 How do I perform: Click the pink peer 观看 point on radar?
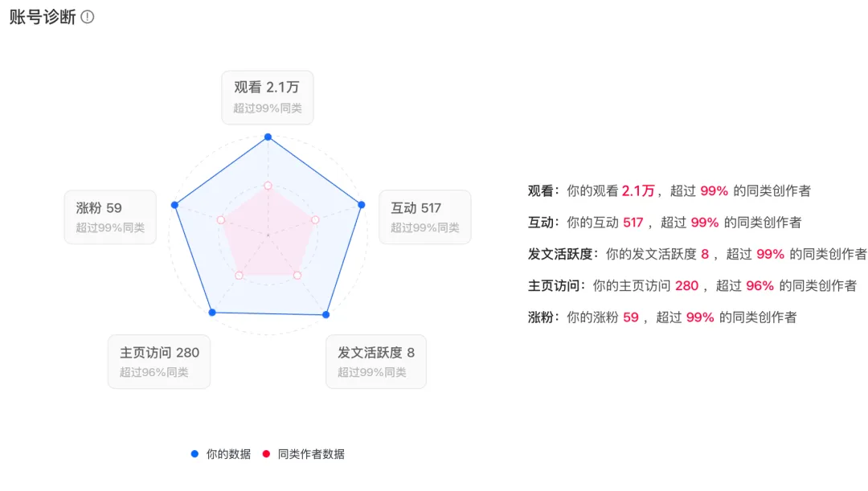[268, 186]
